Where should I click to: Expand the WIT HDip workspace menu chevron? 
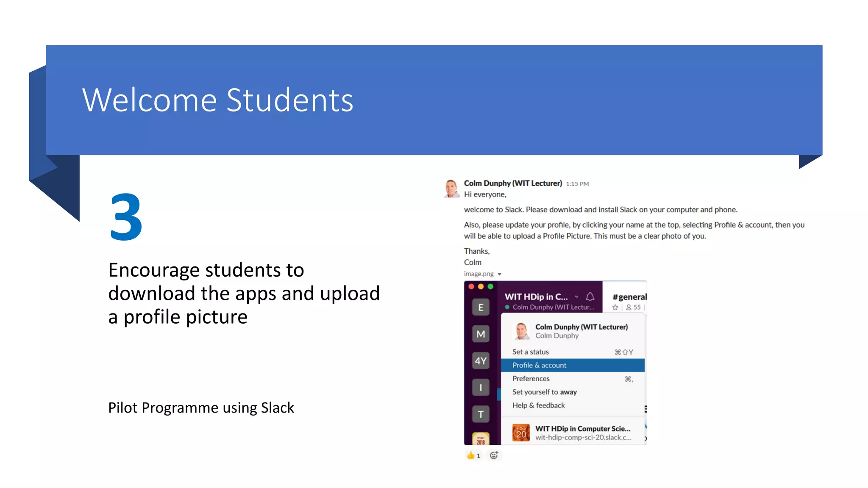coord(576,297)
